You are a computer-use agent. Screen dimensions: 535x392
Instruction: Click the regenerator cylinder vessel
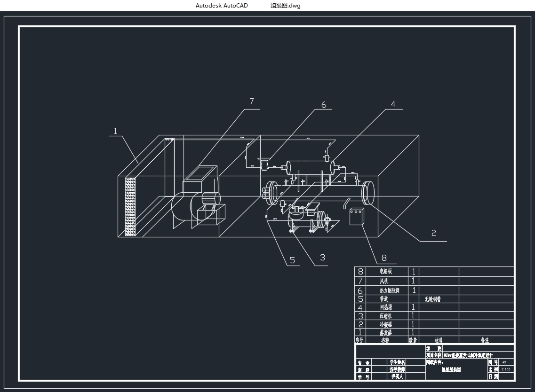coord(310,166)
